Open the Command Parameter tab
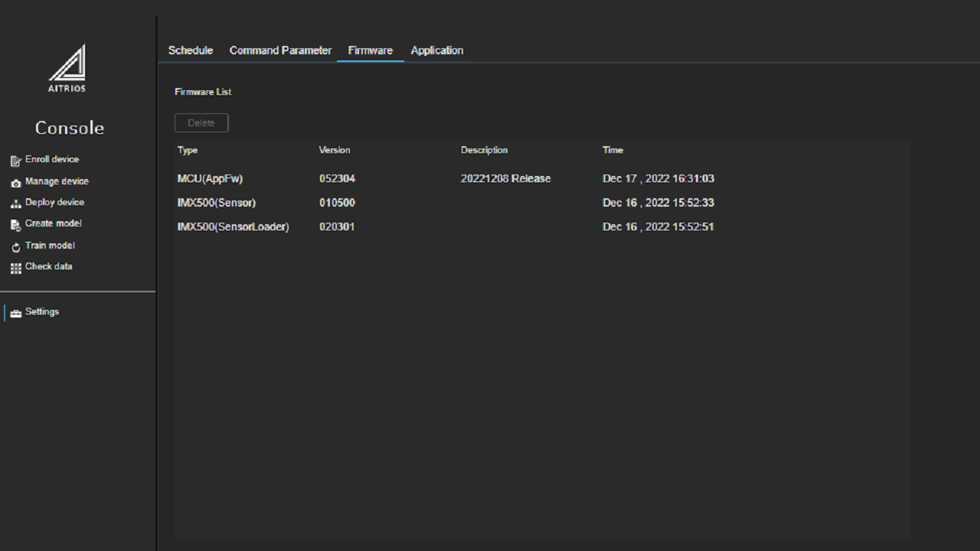This screenshot has width=980, height=551. coord(280,51)
